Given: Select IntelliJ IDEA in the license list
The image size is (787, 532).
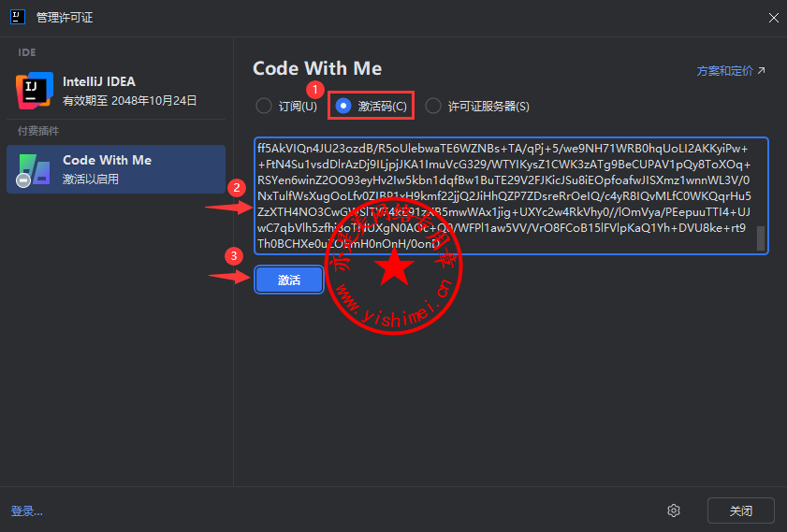Looking at the screenshot, I should coord(116,91).
